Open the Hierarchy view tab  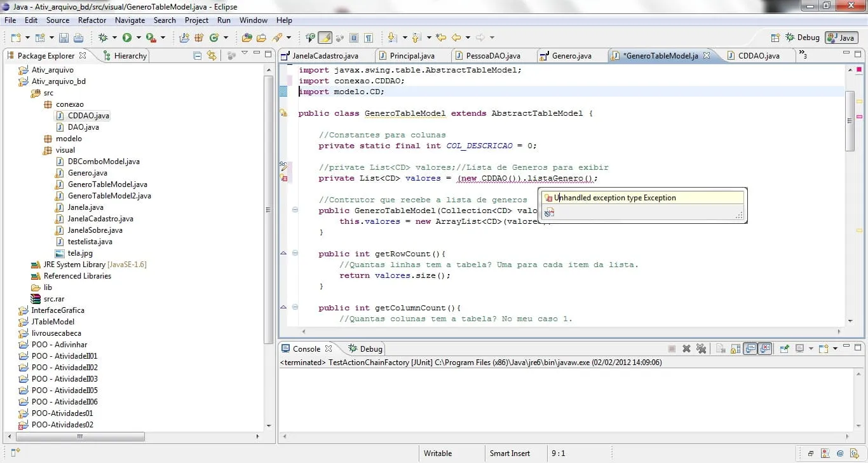(x=130, y=56)
